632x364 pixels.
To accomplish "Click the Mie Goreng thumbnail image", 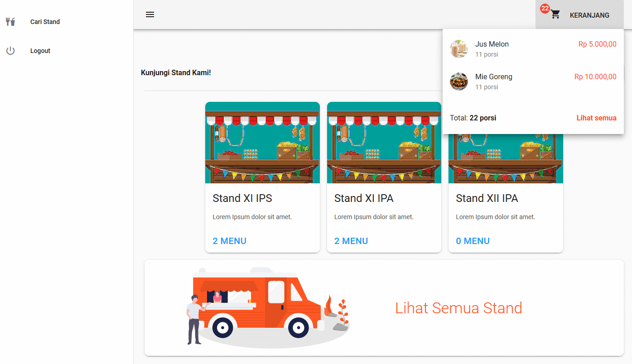I will 458,81.
